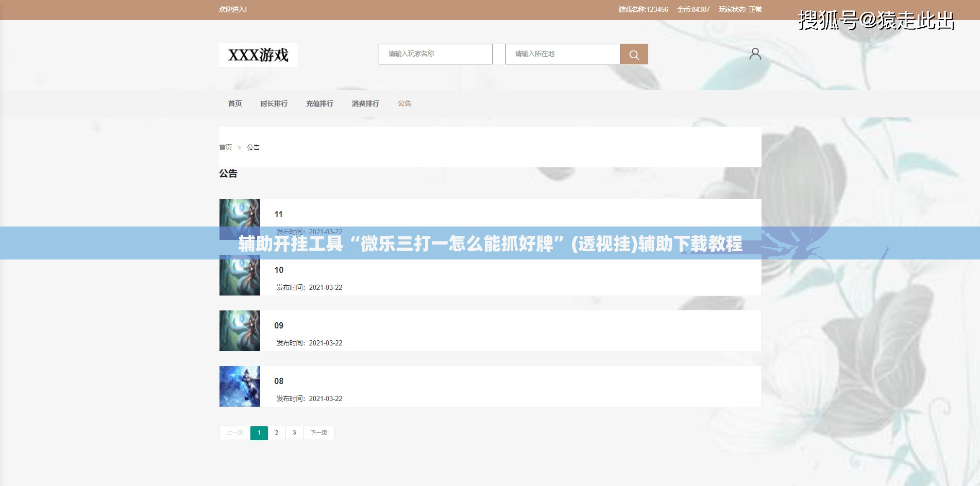Open announcement titled 11

pyautogui.click(x=278, y=215)
